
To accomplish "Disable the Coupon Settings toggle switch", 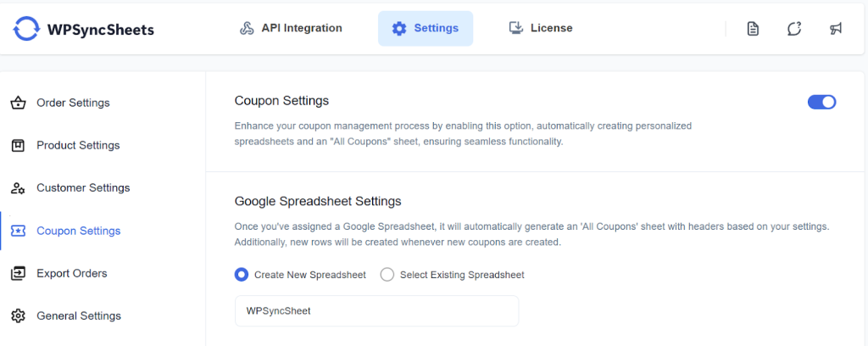I will 821,102.
